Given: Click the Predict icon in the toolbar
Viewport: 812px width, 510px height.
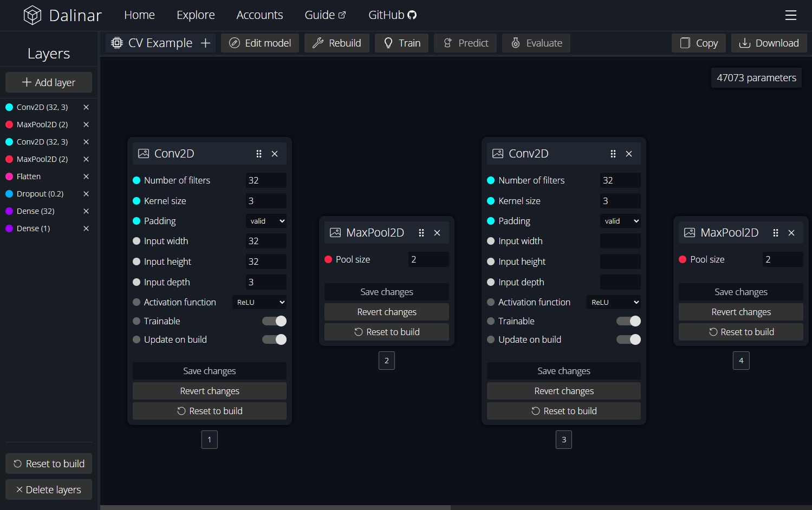Looking at the screenshot, I should click(448, 43).
